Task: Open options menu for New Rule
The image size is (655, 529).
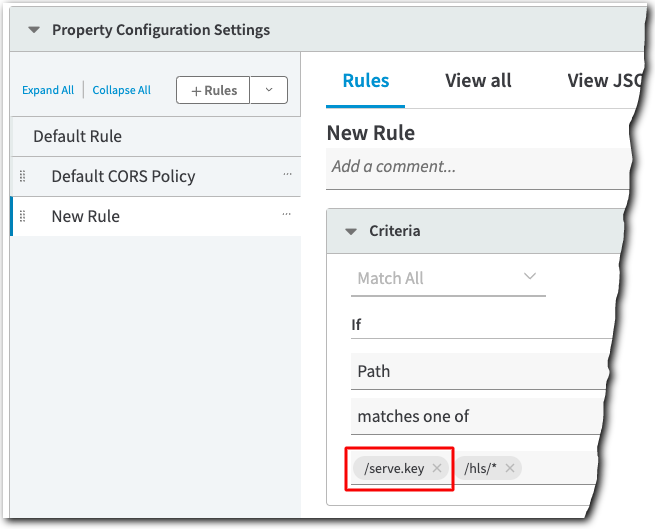Action: (x=288, y=215)
